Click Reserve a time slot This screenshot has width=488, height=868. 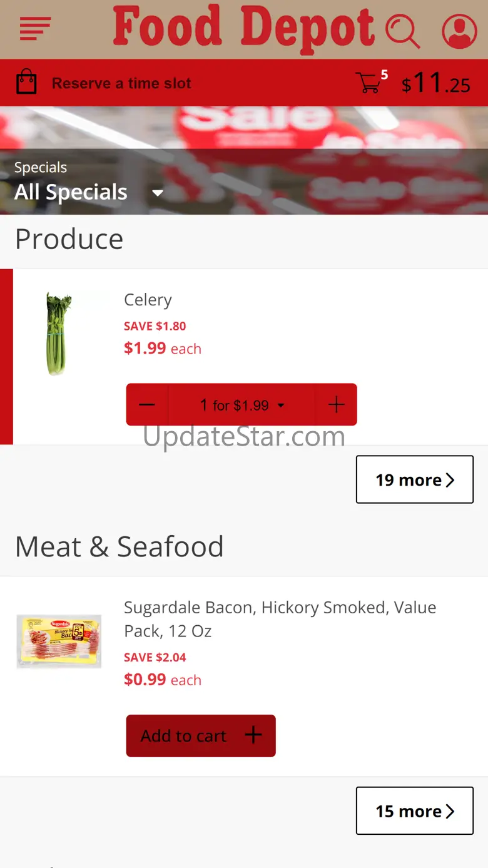tap(121, 83)
